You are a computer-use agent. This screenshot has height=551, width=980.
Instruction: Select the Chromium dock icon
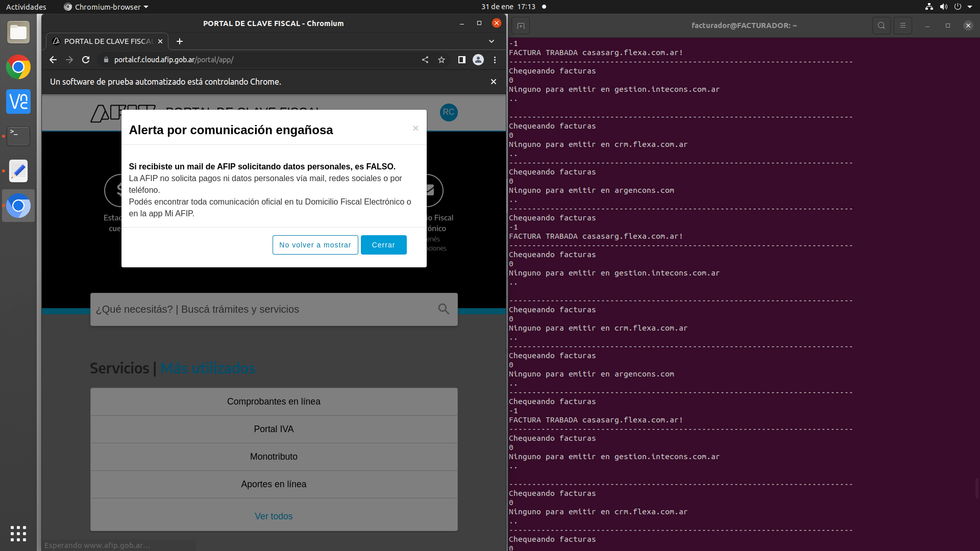(x=18, y=206)
